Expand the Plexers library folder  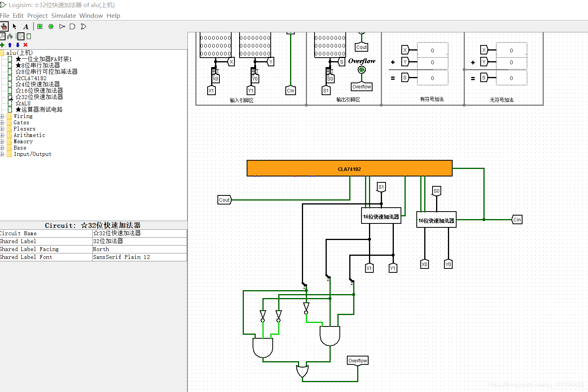[2, 129]
